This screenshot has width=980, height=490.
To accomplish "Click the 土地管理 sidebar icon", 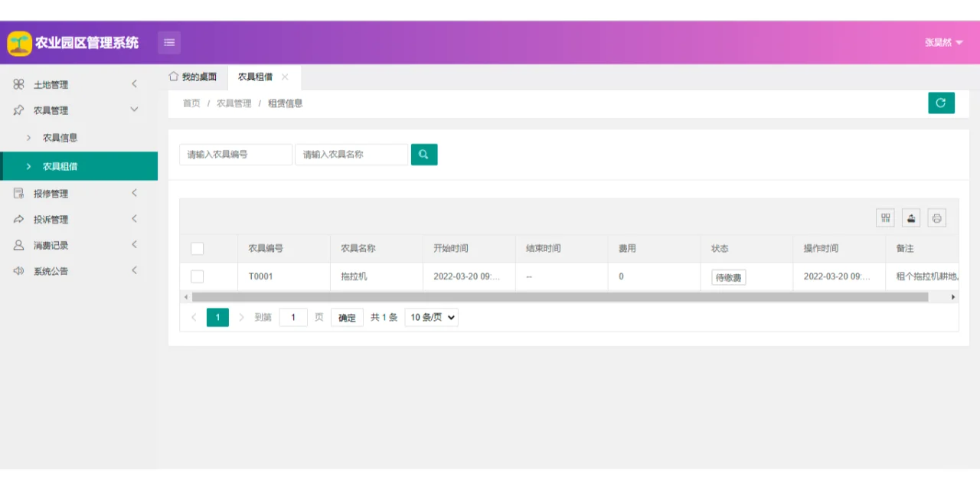I will pyautogui.click(x=19, y=84).
